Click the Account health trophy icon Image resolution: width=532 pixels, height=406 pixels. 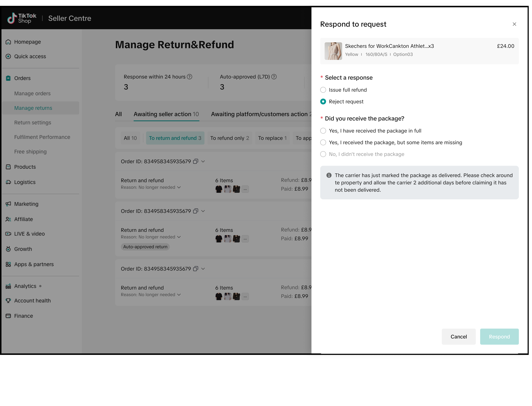click(x=8, y=301)
